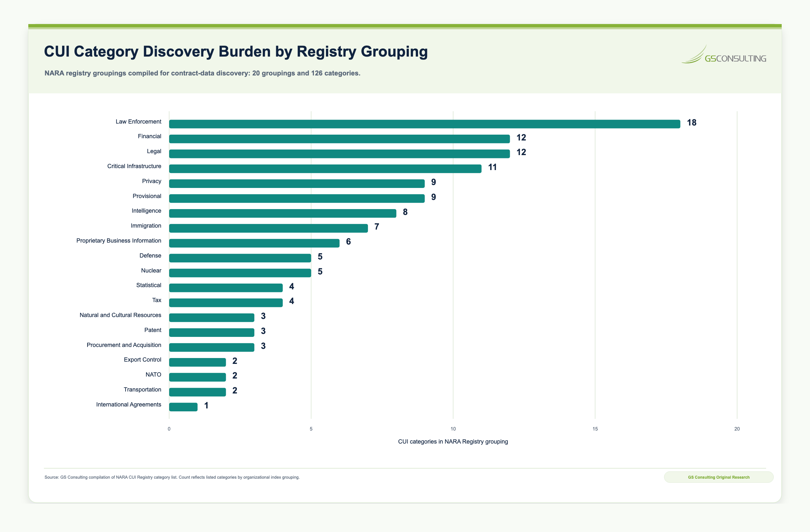Screen dimensions: 810x532
Task: Select the Statistical bar
Action: pyautogui.click(x=226, y=288)
